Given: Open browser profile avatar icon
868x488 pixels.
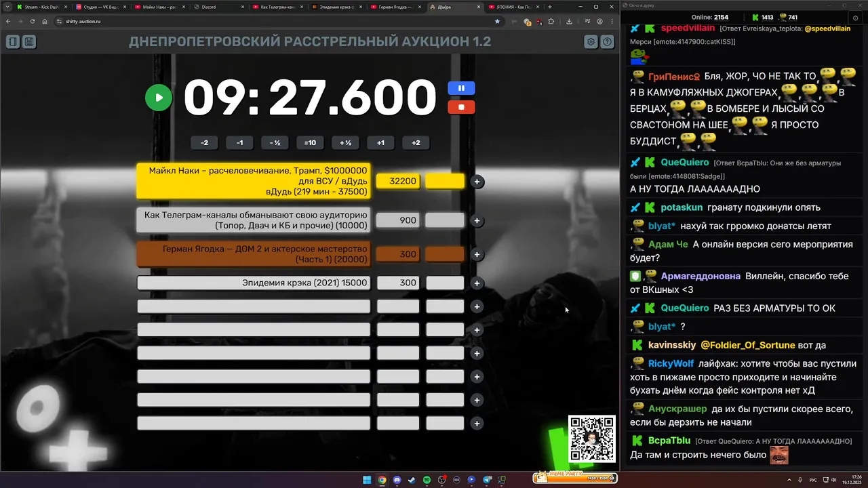Looking at the screenshot, I should pyautogui.click(x=600, y=21).
